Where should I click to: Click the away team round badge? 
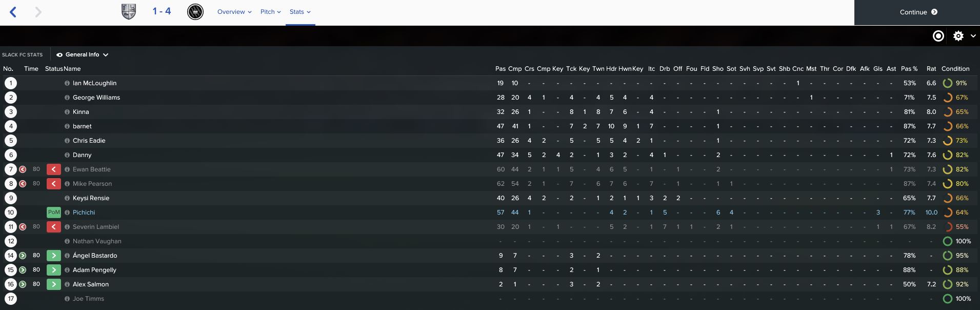pyautogui.click(x=195, y=11)
